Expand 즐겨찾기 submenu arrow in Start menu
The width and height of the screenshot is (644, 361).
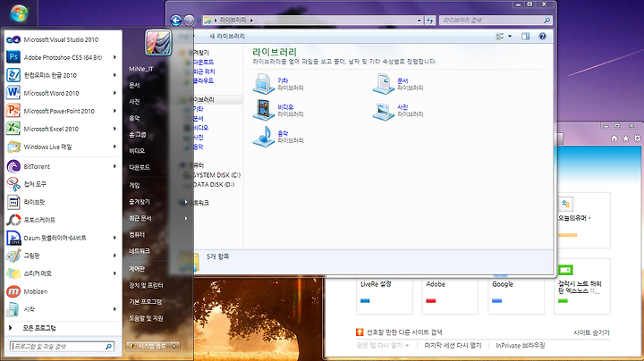click(186, 202)
